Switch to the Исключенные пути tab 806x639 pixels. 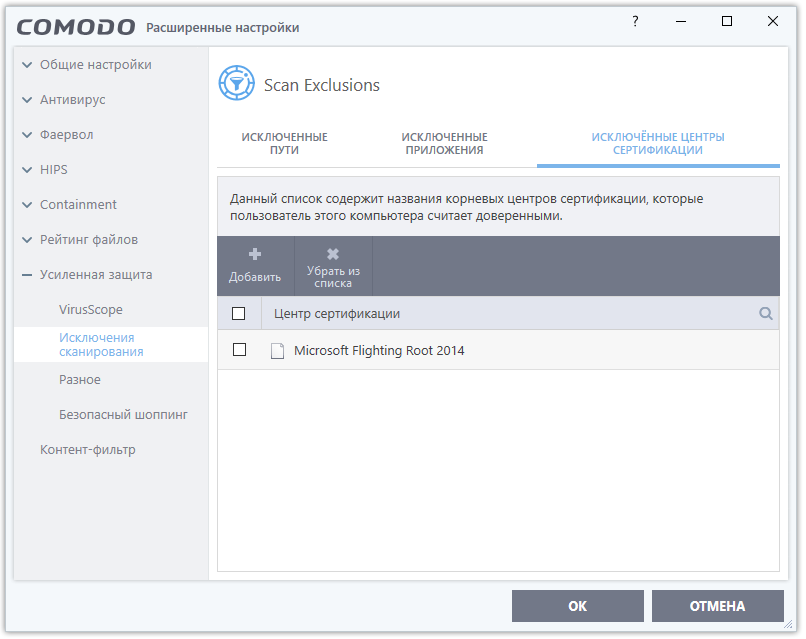point(284,143)
